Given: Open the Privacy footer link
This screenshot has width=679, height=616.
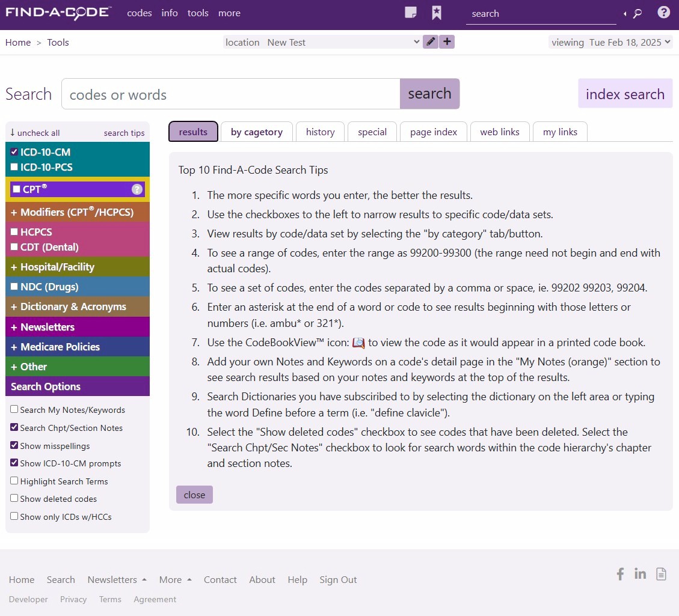Looking at the screenshot, I should click(73, 599).
